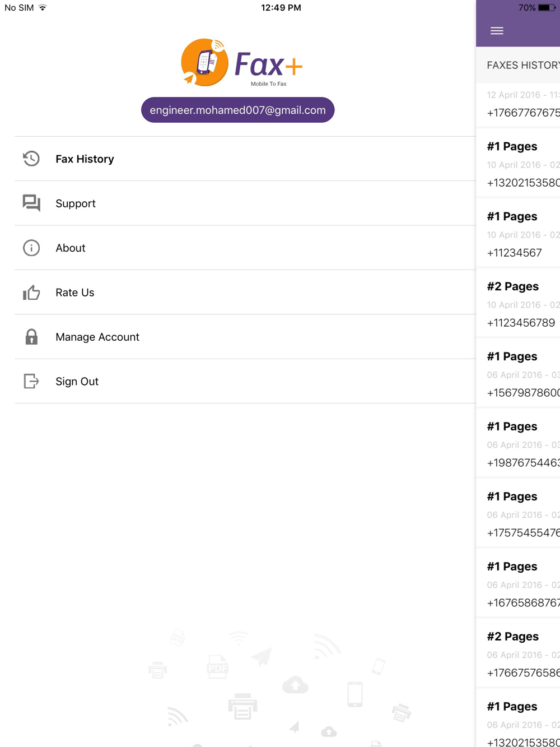Open the Fax History menu label
The width and height of the screenshot is (560, 747).
click(85, 159)
